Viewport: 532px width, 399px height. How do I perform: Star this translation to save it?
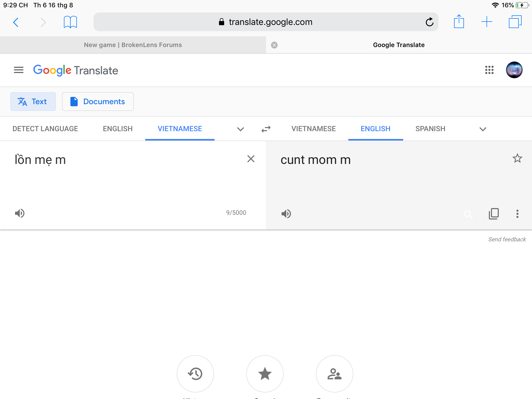click(517, 158)
